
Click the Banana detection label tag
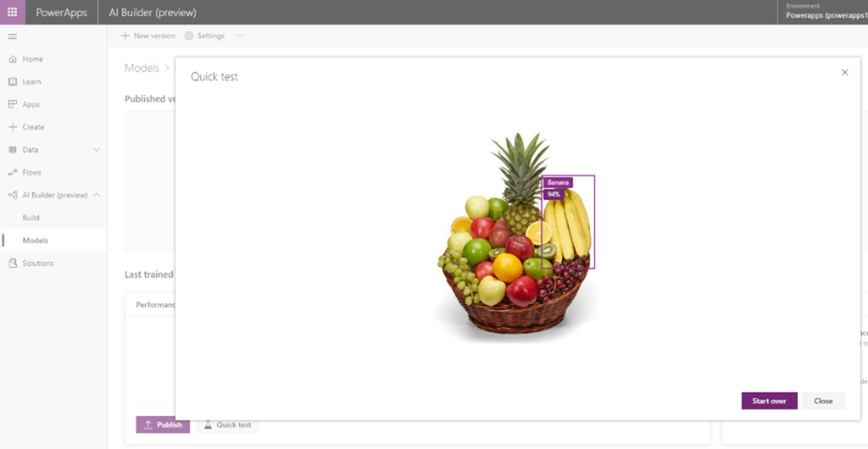click(558, 182)
